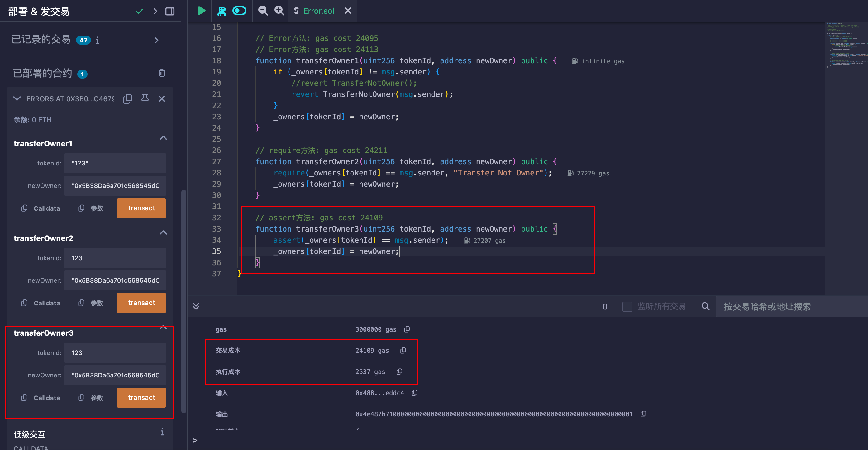Viewport: 868px width, 450px height.
Task: Copy parameters for transferOwner2
Action: pyautogui.click(x=90, y=303)
